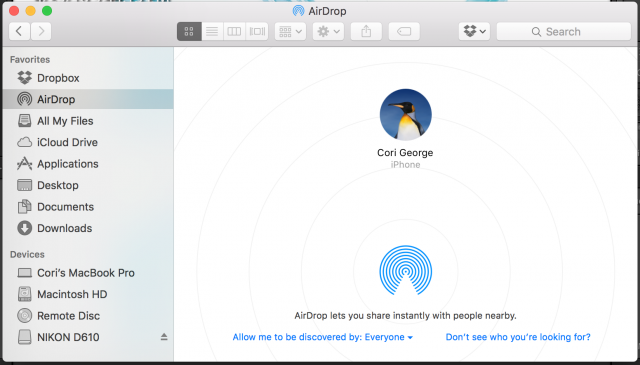
Task: Click the Dropbox sidebar icon
Action: click(x=24, y=78)
